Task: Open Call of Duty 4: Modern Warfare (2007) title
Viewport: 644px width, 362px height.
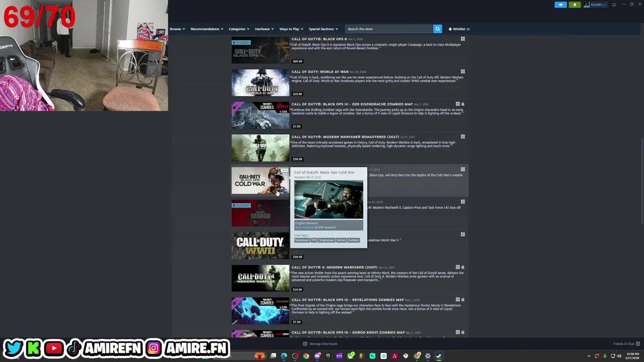Action: (x=334, y=267)
